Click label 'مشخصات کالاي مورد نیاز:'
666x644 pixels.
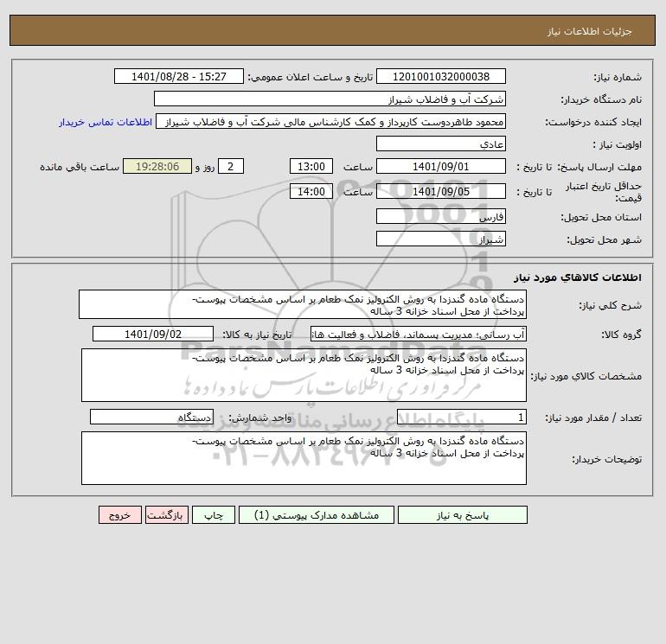pyautogui.click(x=586, y=376)
